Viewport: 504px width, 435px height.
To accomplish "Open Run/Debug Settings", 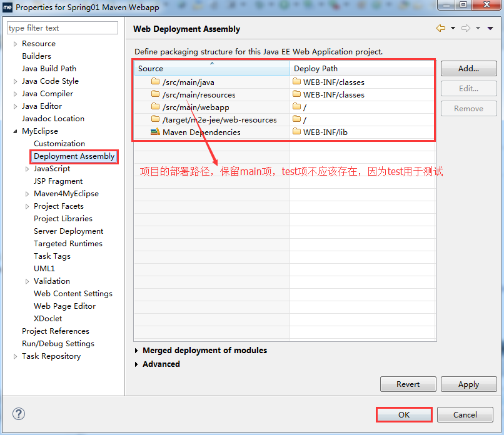I will point(58,344).
